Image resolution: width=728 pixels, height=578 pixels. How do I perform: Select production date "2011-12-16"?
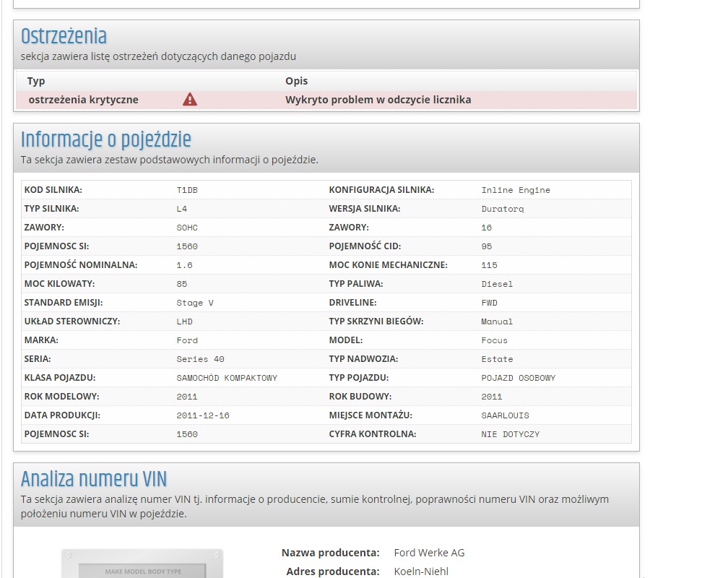(203, 415)
